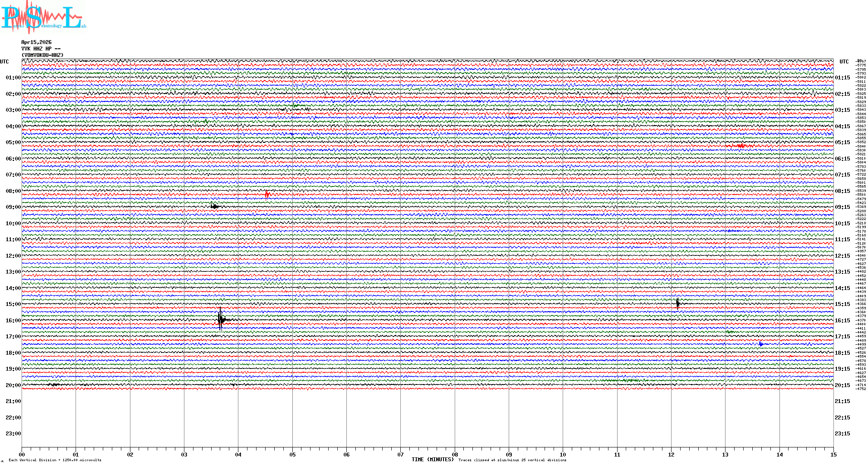Click the green burst on 19:45 trace near minute 11

(x=631, y=380)
